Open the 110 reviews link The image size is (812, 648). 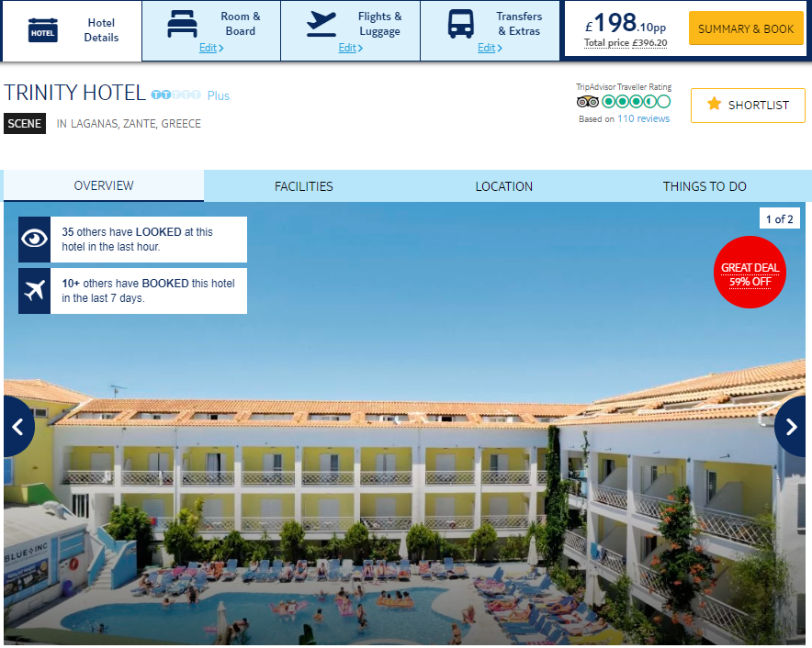643,118
